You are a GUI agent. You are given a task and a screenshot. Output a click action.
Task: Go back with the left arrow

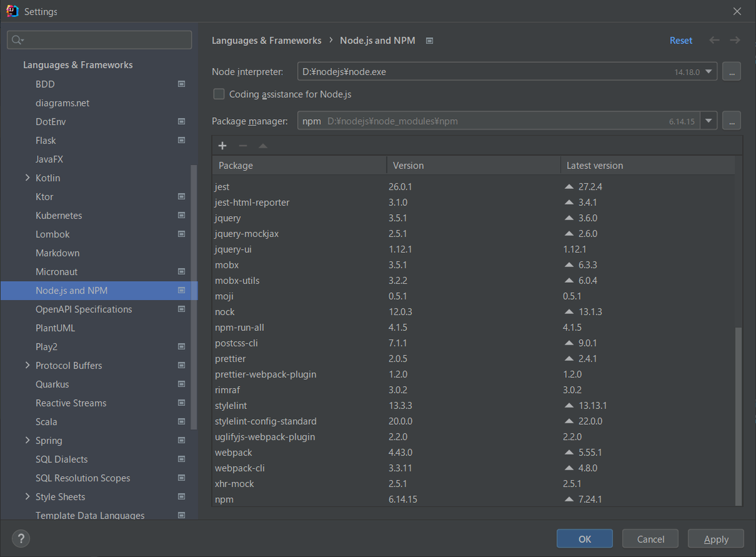714,40
